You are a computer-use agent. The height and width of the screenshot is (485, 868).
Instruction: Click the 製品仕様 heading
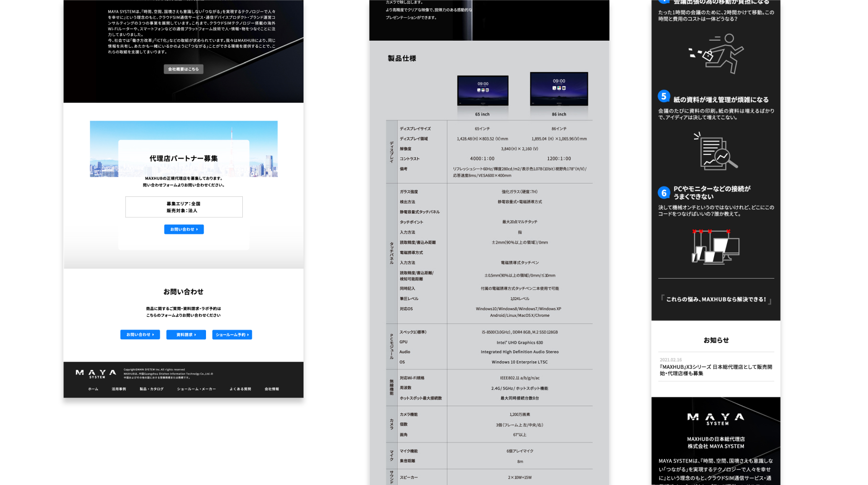[402, 58]
